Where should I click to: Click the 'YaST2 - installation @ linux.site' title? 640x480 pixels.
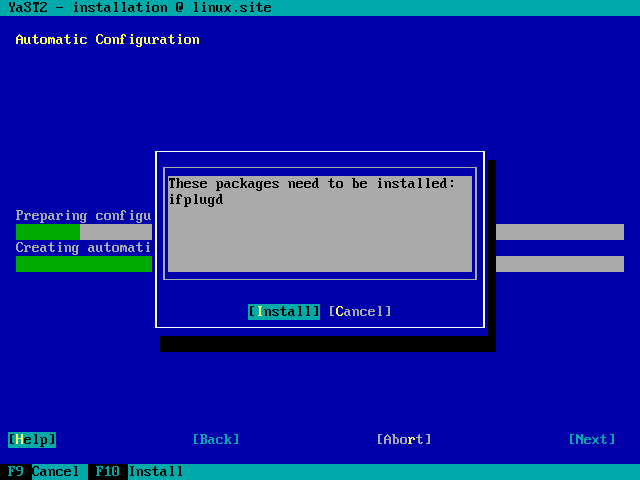pos(140,7)
